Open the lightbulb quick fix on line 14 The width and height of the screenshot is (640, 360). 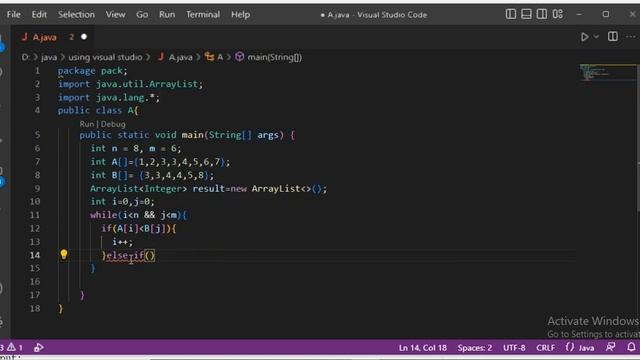tap(64, 255)
